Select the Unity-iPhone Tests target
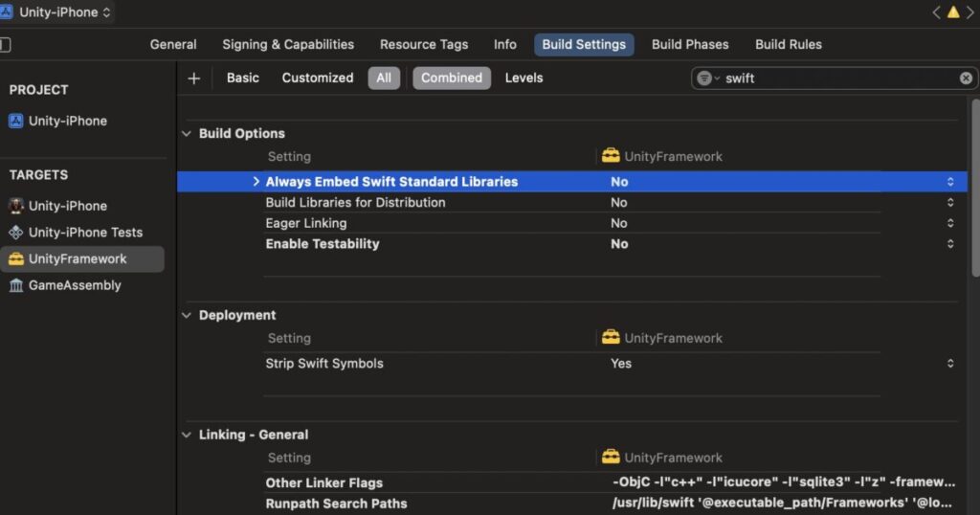Viewport: 980px width, 515px height. pyautogui.click(x=75, y=232)
